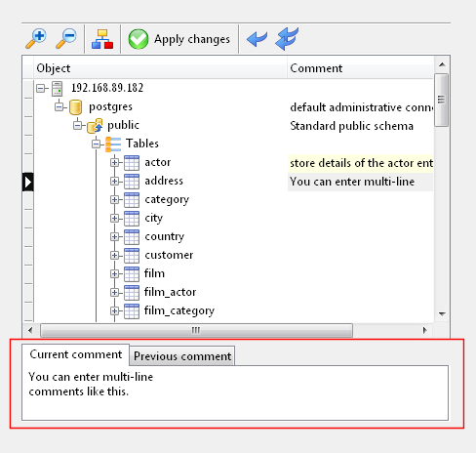476x453 pixels.
Task: Select the public schema icon
Action: tap(95, 126)
